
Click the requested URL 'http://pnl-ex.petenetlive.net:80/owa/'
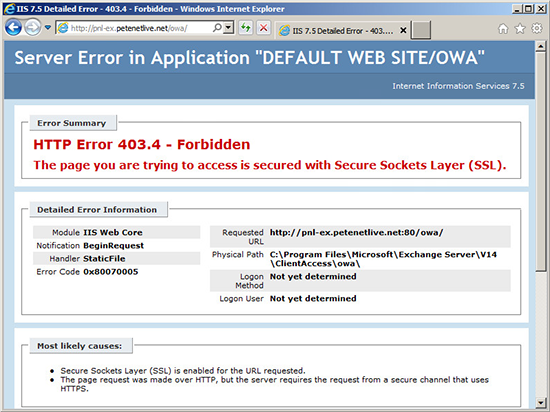coord(356,232)
